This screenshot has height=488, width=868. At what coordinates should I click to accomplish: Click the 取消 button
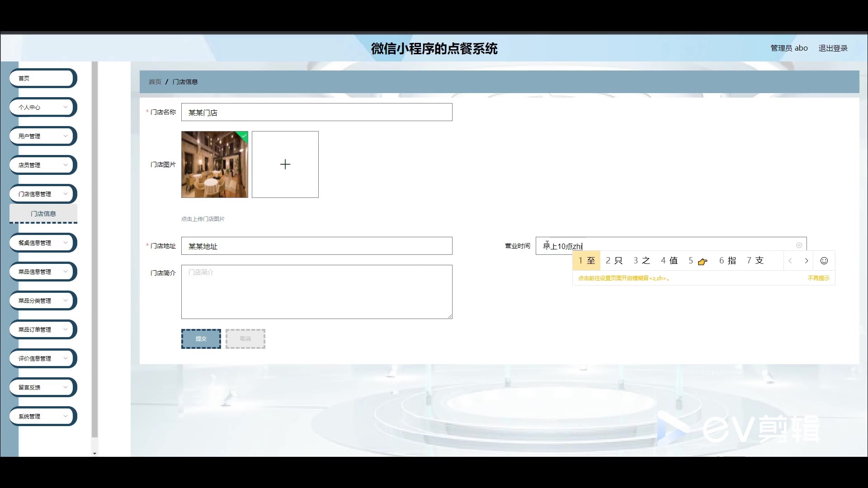tap(245, 339)
